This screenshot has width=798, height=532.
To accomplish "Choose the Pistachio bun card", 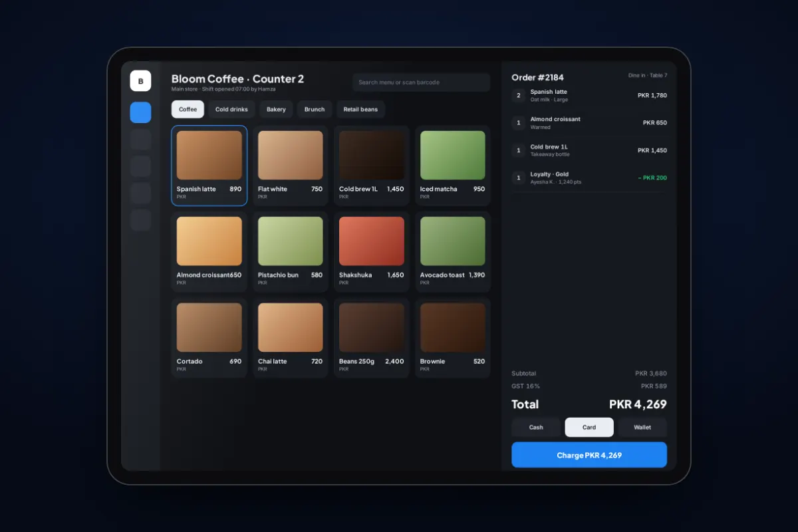I will pyautogui.click(x=291, y=252).
